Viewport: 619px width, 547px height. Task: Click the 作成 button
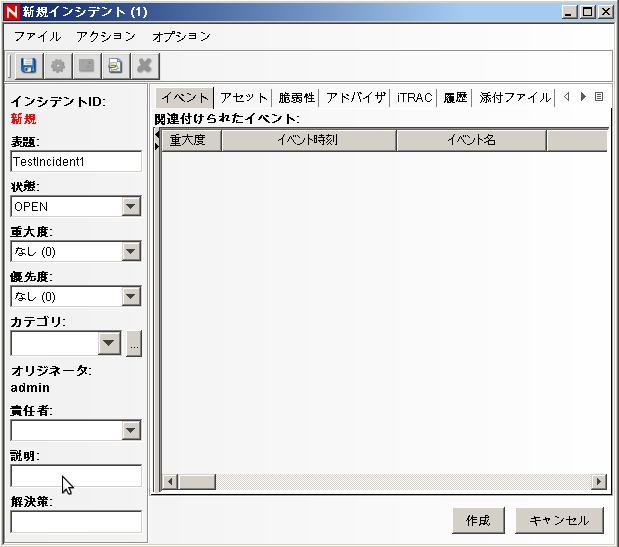click(478, 520)
